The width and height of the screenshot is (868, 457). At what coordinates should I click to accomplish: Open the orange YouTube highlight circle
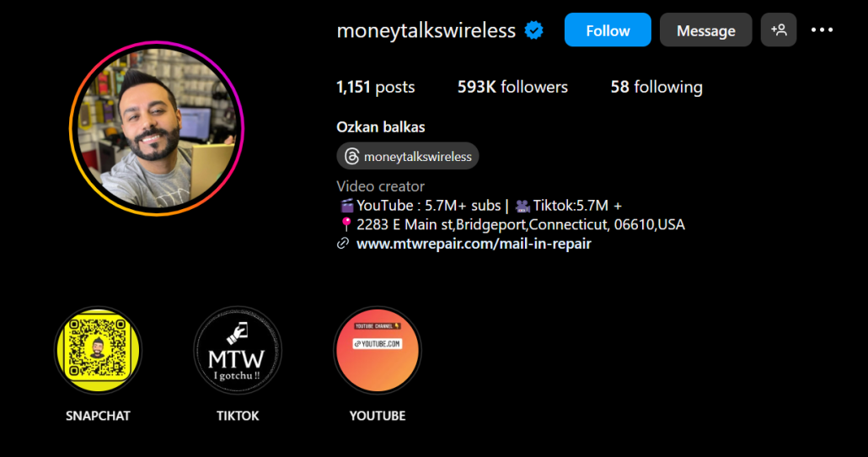[378, 350]
